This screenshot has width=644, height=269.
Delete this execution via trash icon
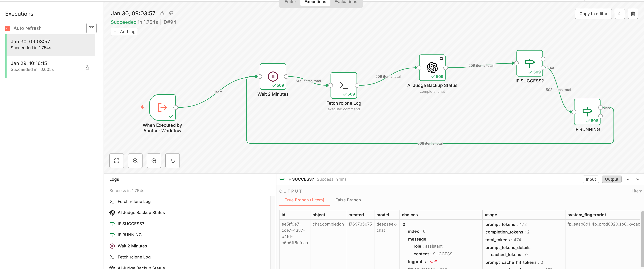tap(633, 14)
